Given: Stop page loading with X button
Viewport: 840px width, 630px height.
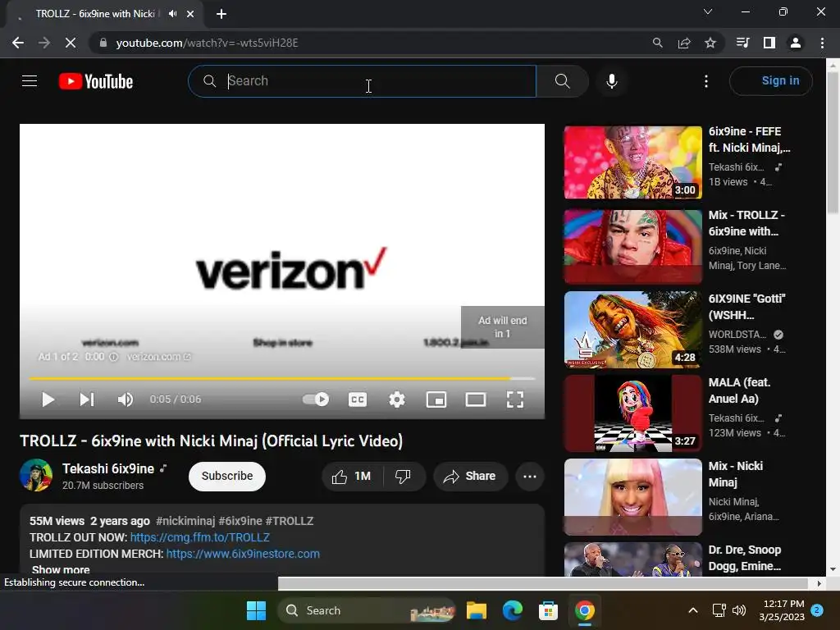Looking at the screenshot, I should pos(71,43).
